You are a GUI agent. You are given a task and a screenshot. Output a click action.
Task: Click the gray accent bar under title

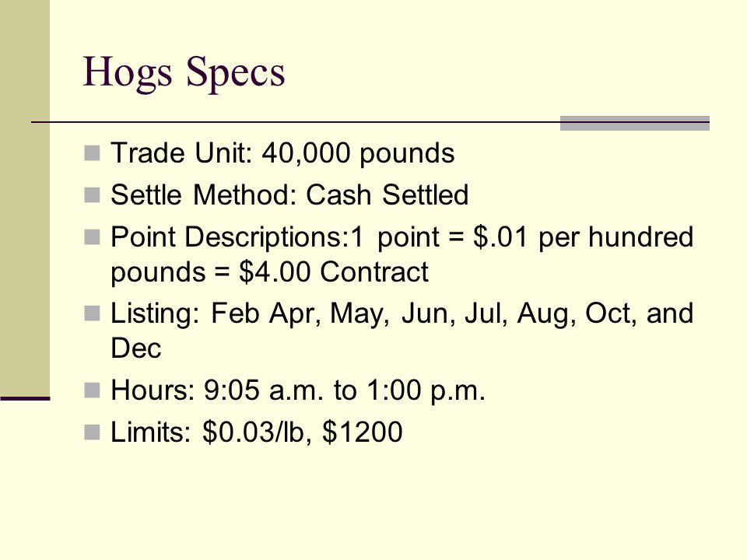click(635, 123)
